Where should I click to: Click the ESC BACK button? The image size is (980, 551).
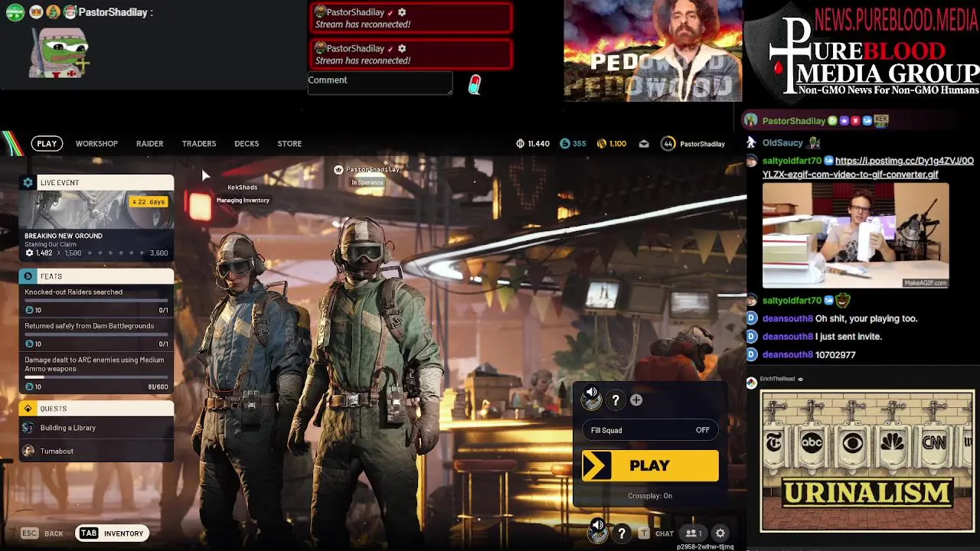42,533
